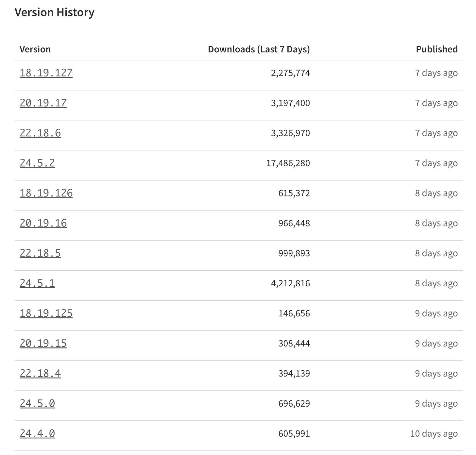Image resolution: width=476 pixels, height=455 pixels.
Task: Open version 18.19.127 details
Action: tap(46, 73)
